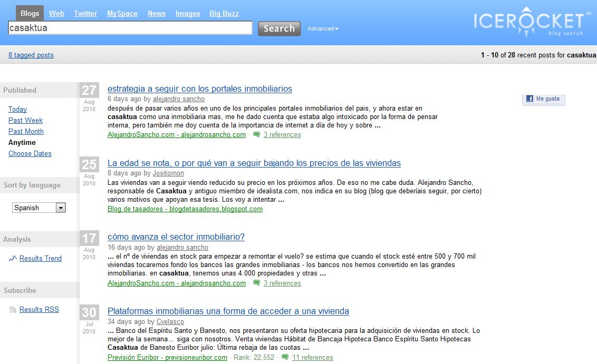This screenshot has width=597, height=364.
Task: Switch to the Images tab
Action: point(188,13)
